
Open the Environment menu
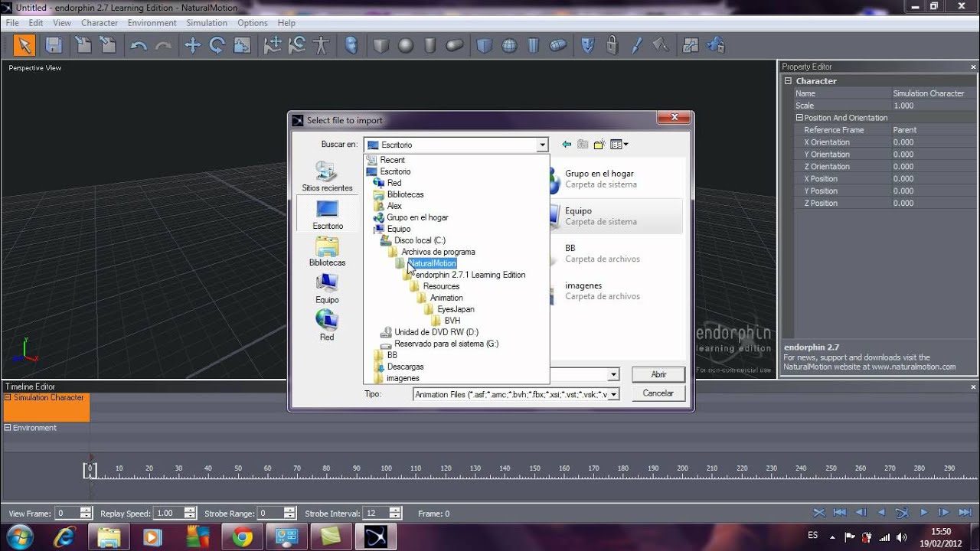pyautogui.click(x=152, y=23)
